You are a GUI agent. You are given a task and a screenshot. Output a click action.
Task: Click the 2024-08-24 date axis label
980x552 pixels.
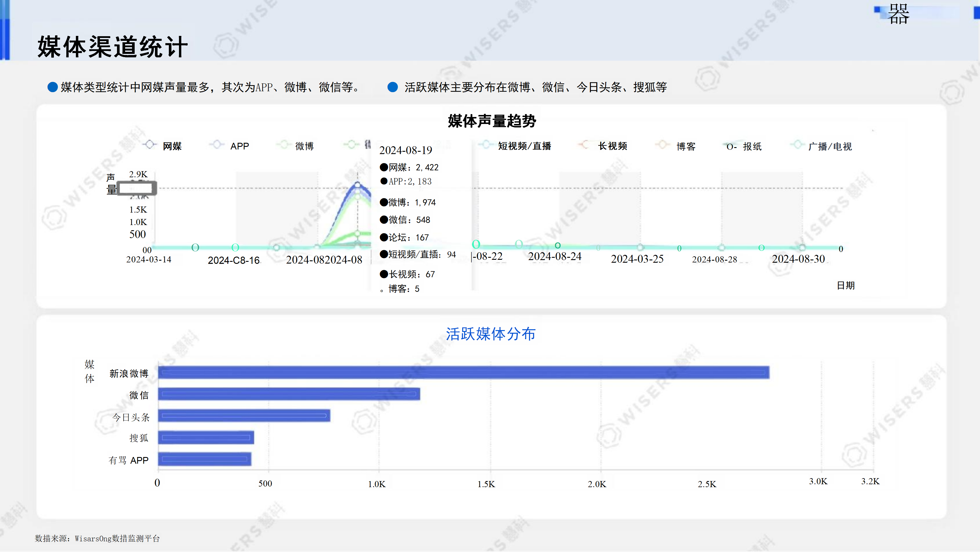point(555,256)
